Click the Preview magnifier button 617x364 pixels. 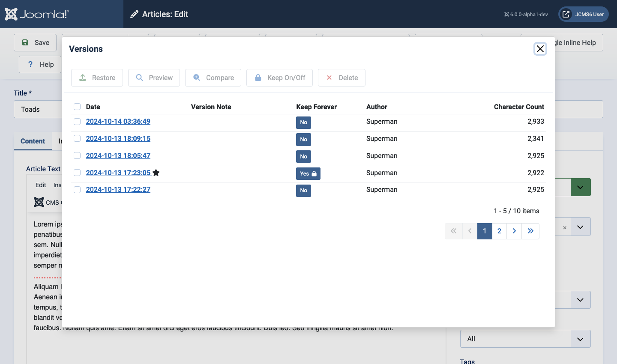(154, 78)
